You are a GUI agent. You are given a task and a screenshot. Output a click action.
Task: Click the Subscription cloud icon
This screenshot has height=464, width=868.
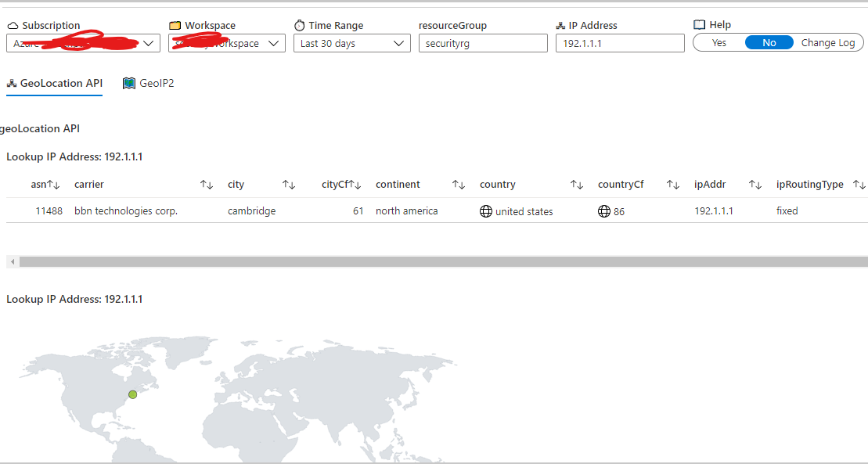[x=13, y=26]
